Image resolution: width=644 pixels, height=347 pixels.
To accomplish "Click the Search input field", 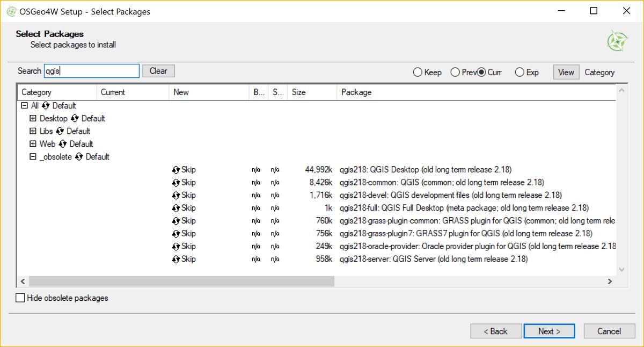I will click(x=91, y=71).
